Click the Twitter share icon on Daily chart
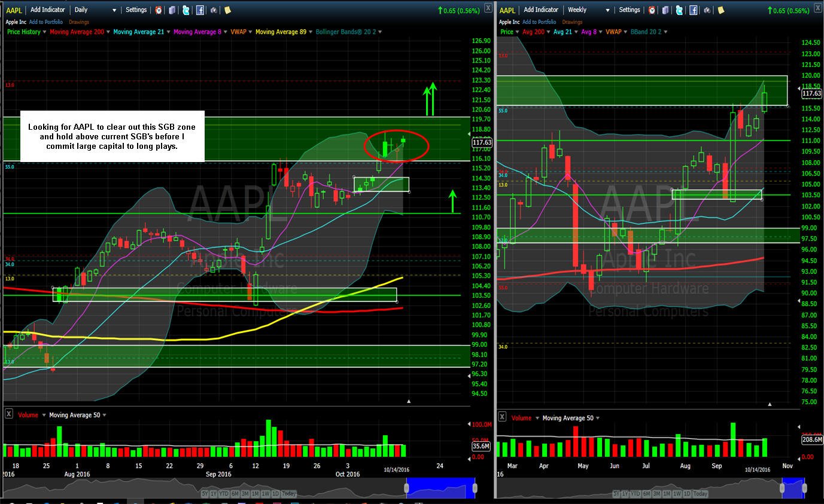The height and width of the screenshot is (504, 824). [186, 10]
